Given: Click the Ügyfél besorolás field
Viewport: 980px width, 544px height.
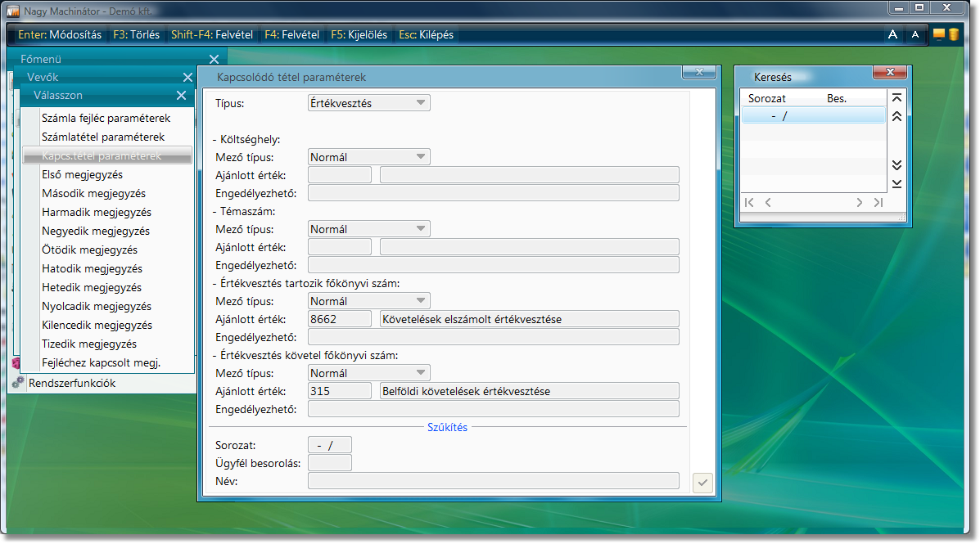Looking at the screenshot, I should coord(329,463).
